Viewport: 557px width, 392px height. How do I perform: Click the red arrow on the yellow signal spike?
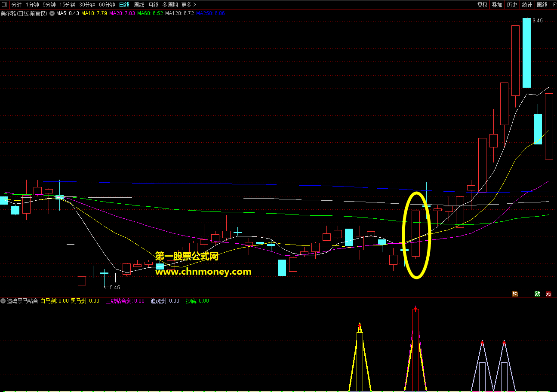(x=360, y=325)
